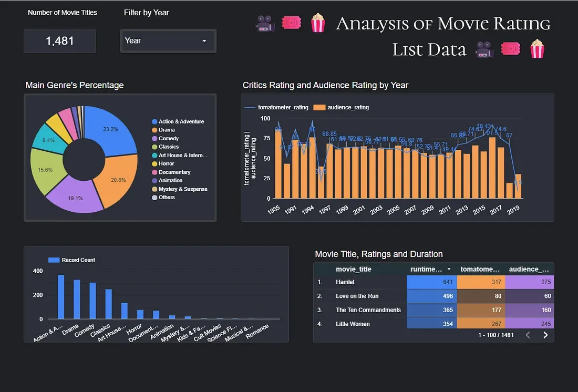Go to previous page of movie table
Image resolution: width=578 pixels, height=392 pixels.
coord(528,335)
